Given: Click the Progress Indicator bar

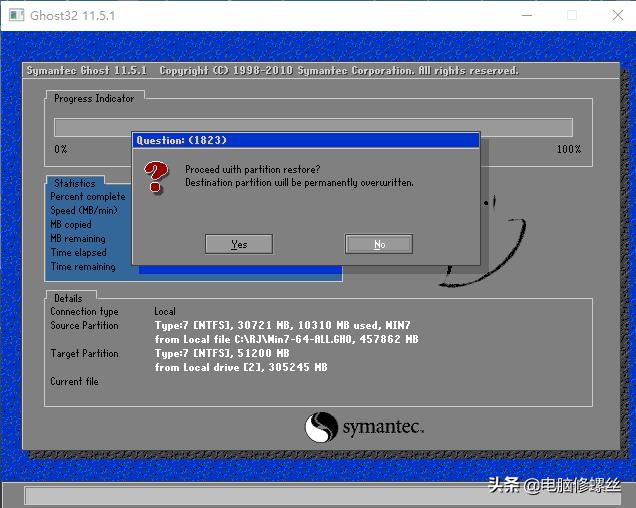Looking at the screenshot, I should pos(312,127).
